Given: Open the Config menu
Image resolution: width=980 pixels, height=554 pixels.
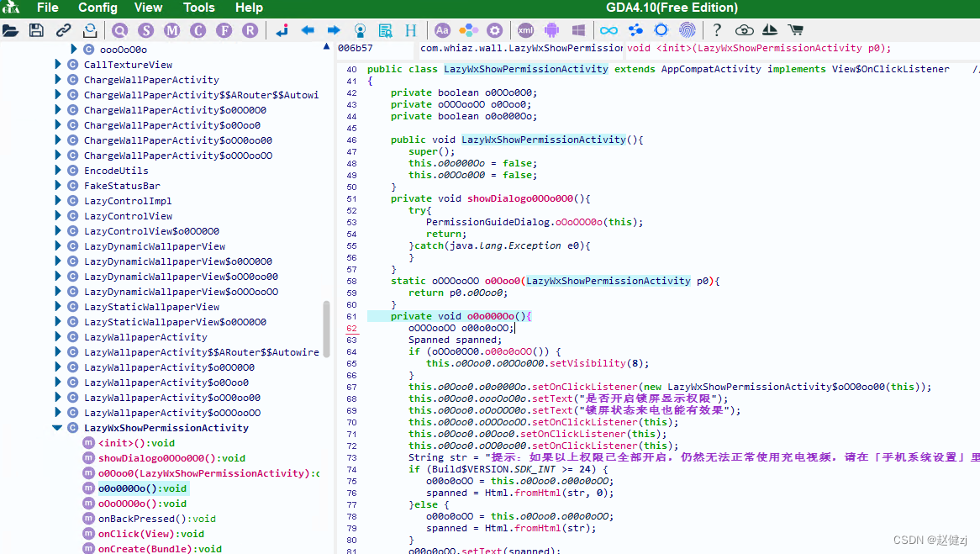Looking at the screenshot, I should point(97,8).
